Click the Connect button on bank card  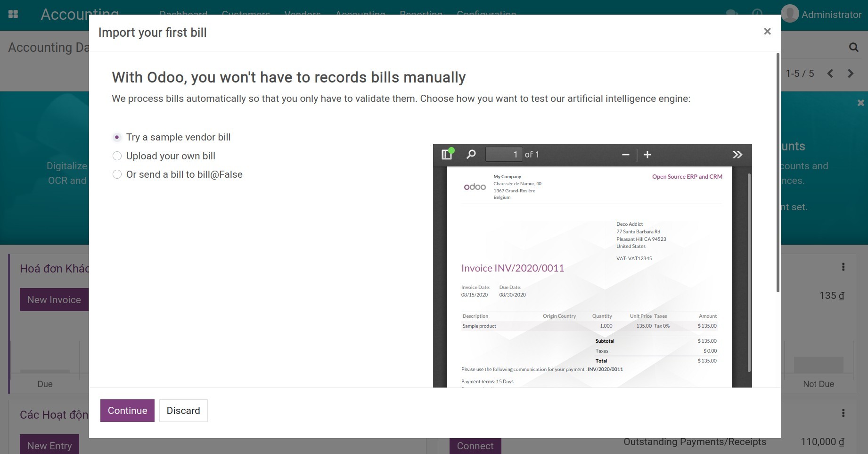475,446
